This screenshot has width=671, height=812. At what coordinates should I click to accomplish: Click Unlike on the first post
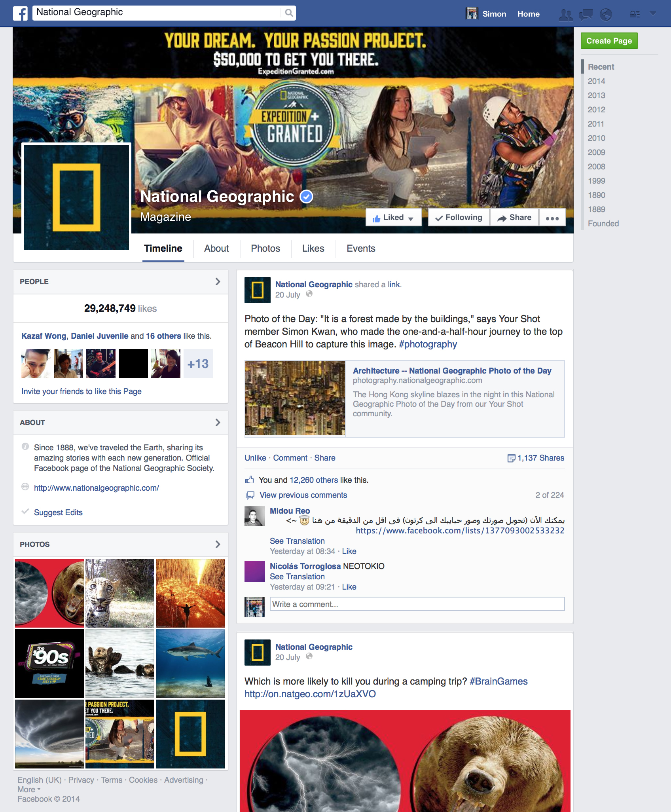(x=255, y=458)
